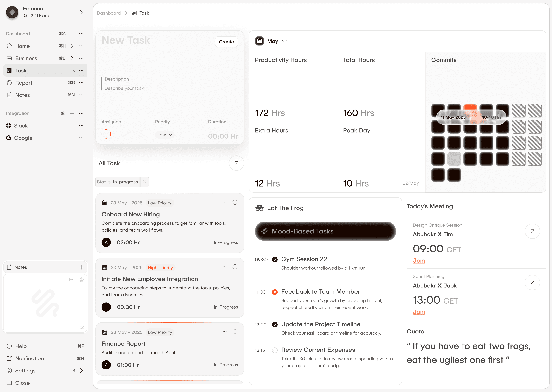Click the plus icon next to Dashboard

click(x=72, y=34)
